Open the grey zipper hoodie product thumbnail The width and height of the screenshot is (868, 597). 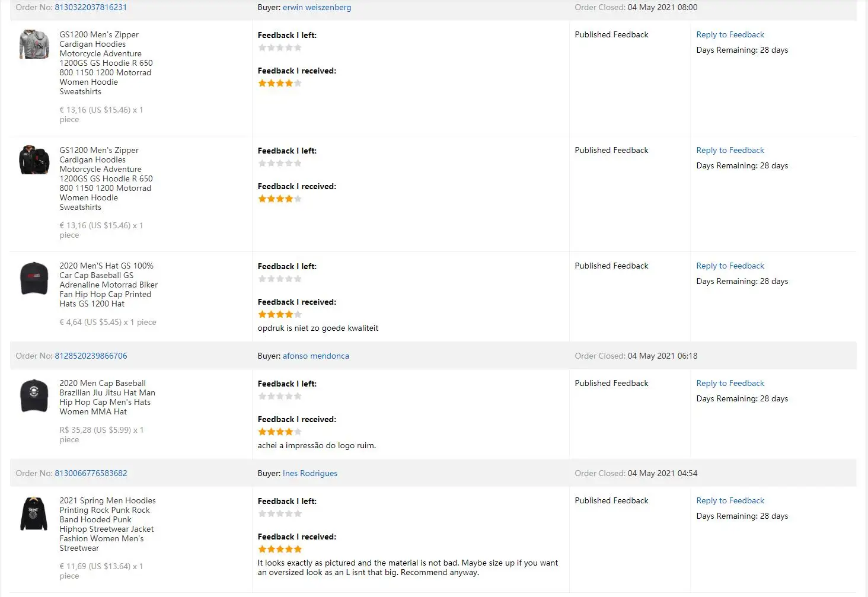click(x=34, y=44)
